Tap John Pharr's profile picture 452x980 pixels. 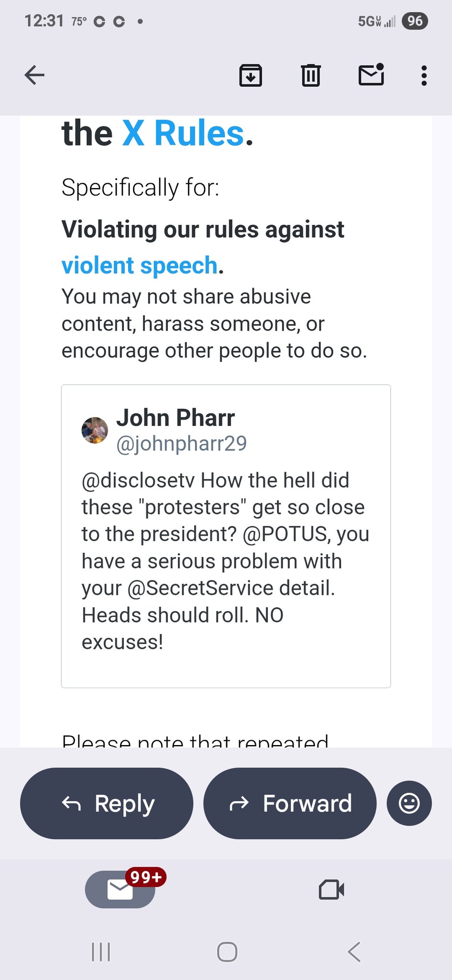pos(95,430)
